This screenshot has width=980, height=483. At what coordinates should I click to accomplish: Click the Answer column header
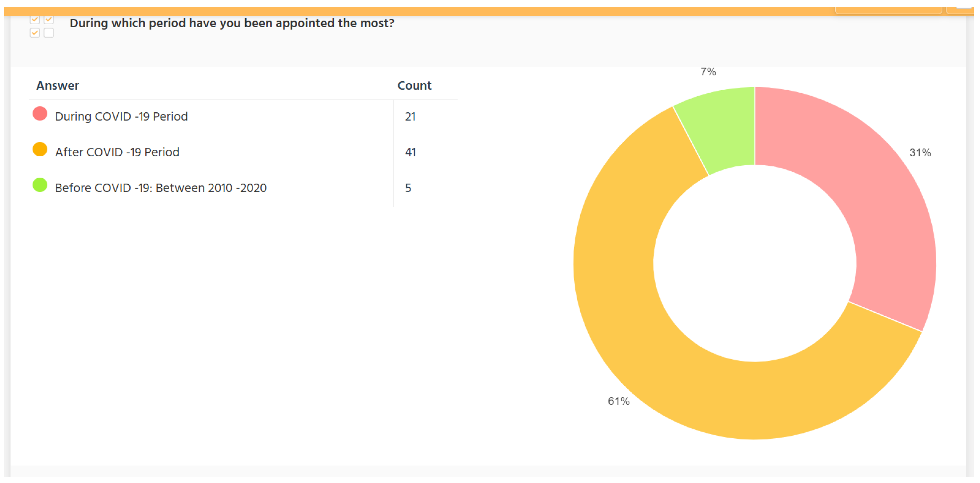coord(57,86)
